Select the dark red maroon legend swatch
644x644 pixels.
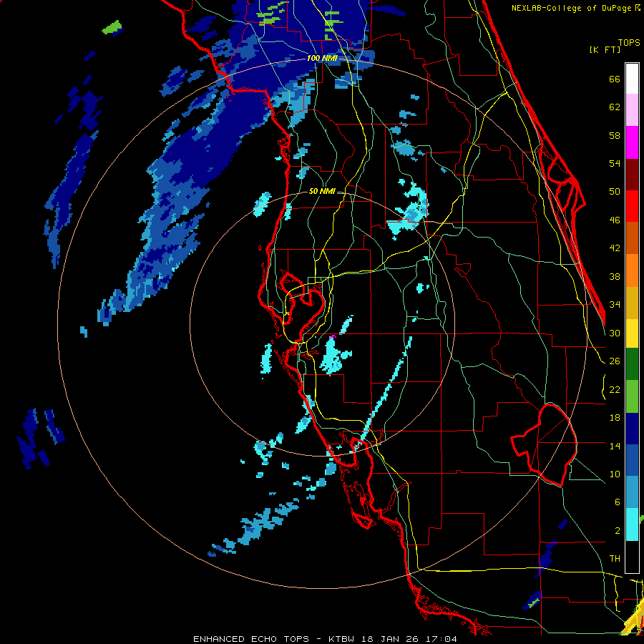tap(632, 175)
